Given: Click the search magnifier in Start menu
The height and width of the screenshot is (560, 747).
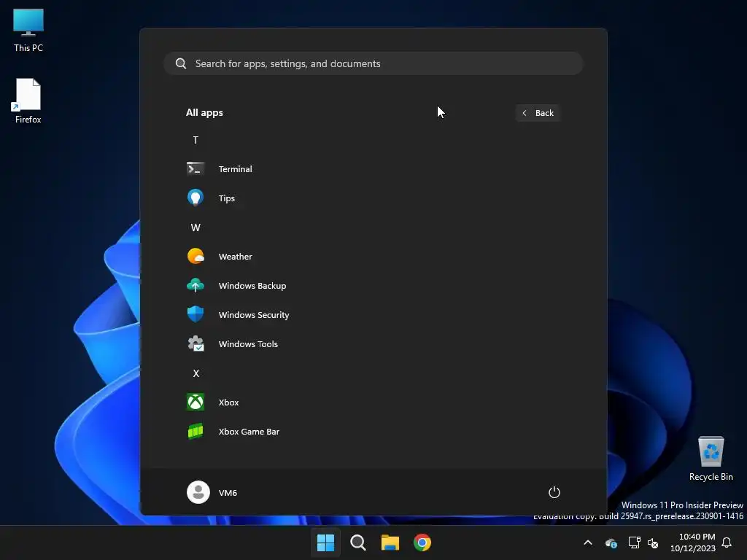Looking at the screenshot, I should (x=181, y=63).
